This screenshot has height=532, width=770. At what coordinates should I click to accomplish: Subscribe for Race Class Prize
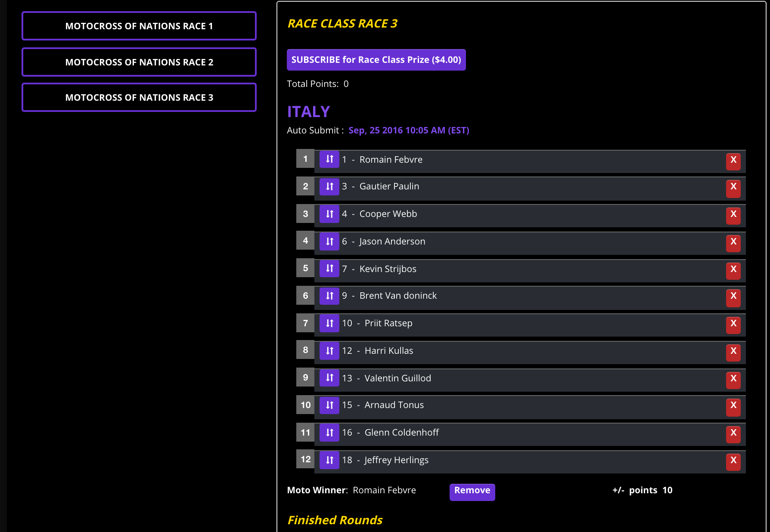[376, 60]
